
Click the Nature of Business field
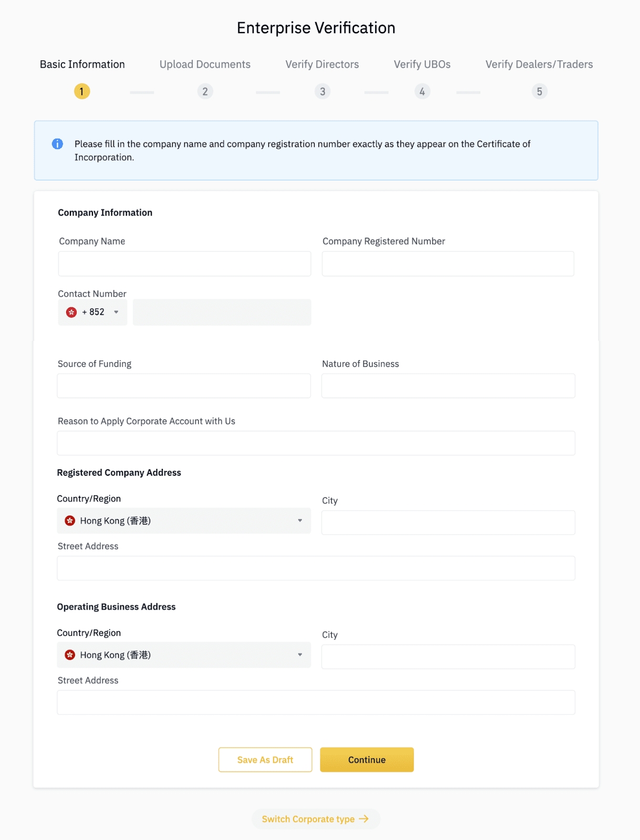pos(448,386)
